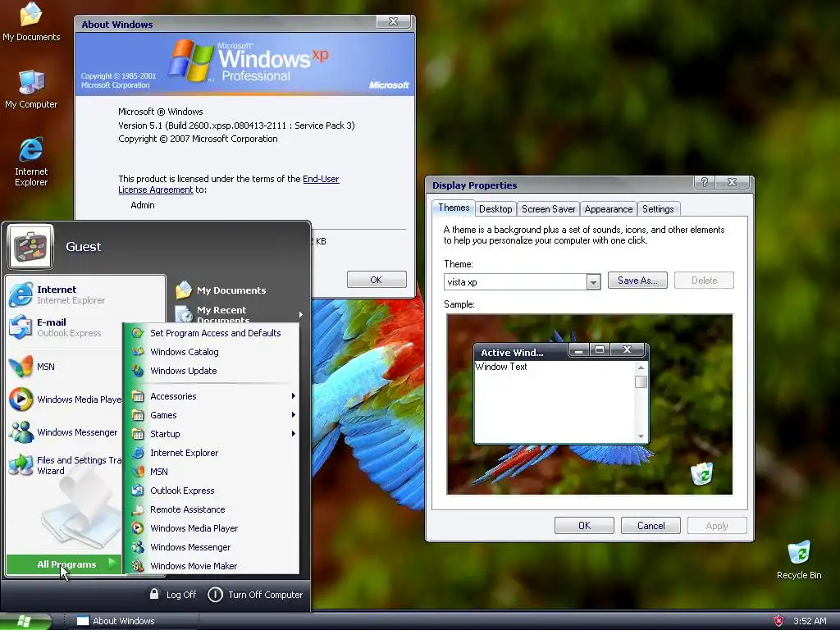Open Windows Media Player from programs list
The width and height of the screenshot is (840, 630).
click(212, 528)
